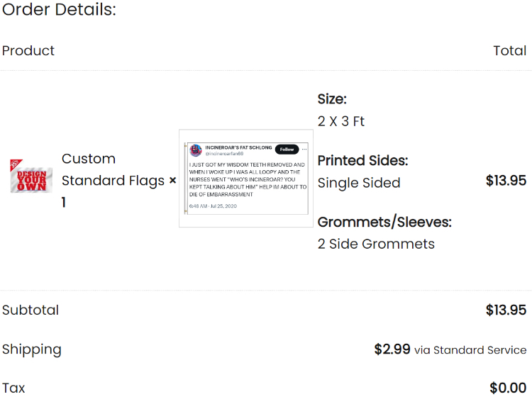The width and height of the screenshot is (532, 404).
Task: Click the Custom Standard Flags product name
Action: pyautogui.click(x=113, y=169)
